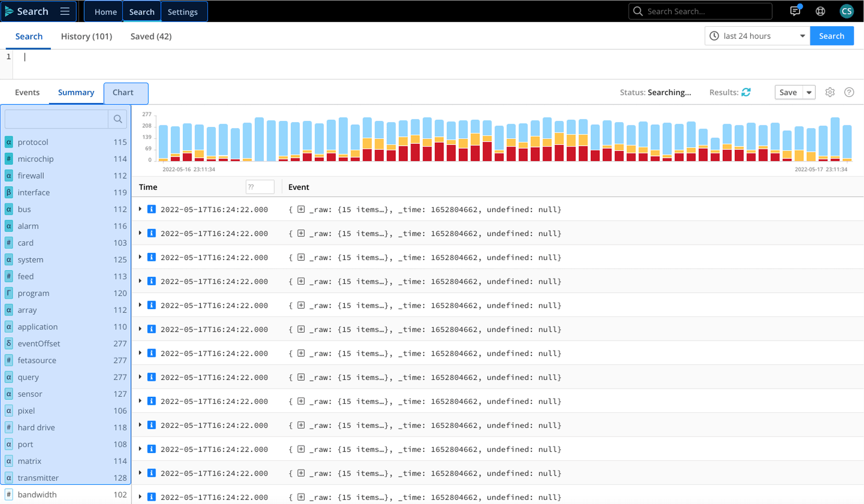This screenshot has height=504, width=864.
Task: Open the CS user avatar menu
Action: [x=846, y=11]
